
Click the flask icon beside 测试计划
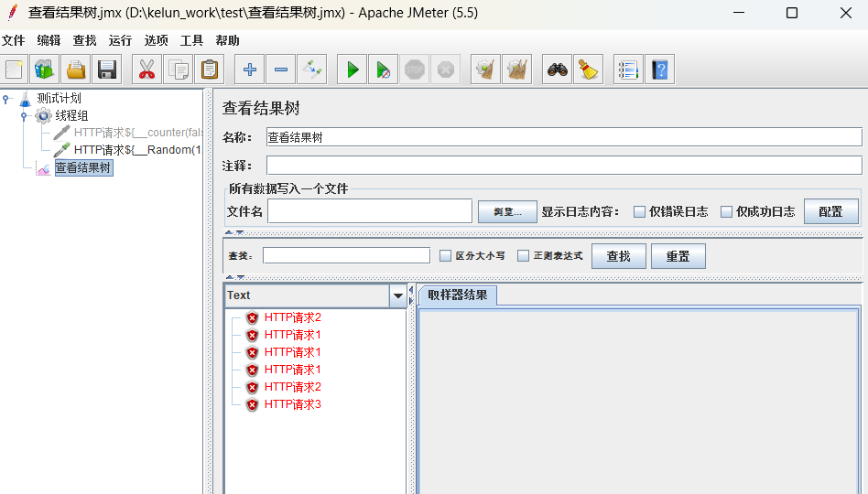[25, 99]
